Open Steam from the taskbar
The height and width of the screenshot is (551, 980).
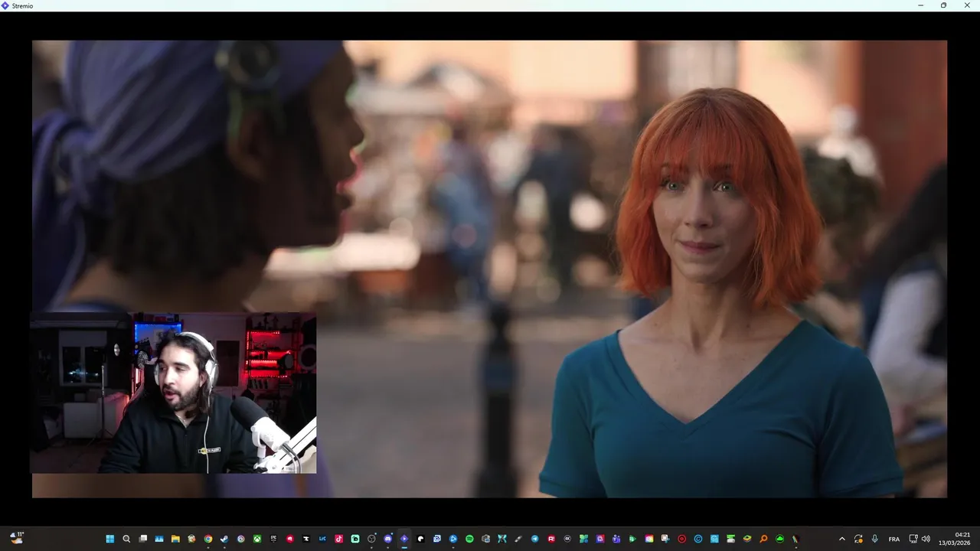(224, 539)
